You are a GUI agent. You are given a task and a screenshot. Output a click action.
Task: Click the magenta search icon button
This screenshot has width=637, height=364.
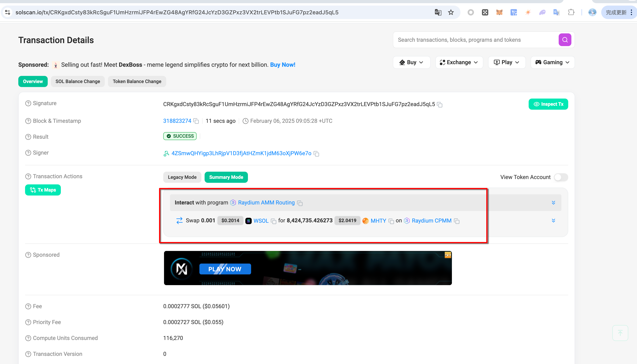click(565, 40)
